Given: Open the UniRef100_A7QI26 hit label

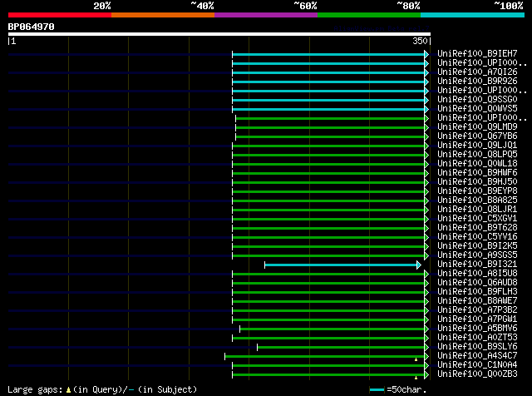Looking at the screenshot, I should pyautogui.click(x=477, y=72).
